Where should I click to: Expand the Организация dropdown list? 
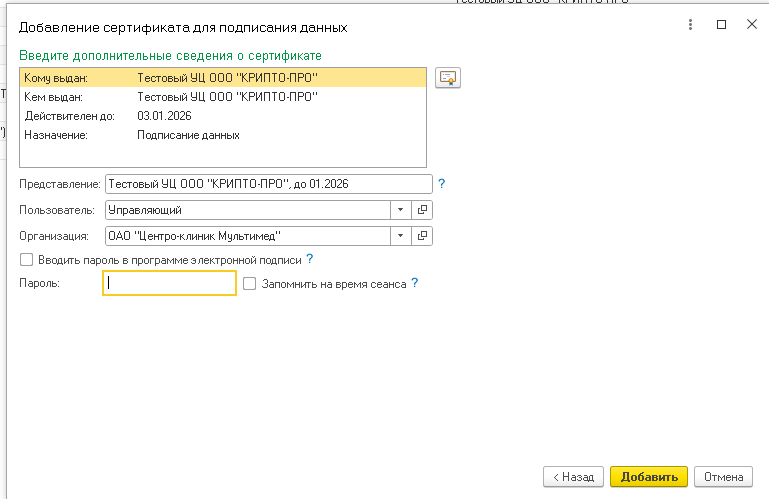tap(400, 236)
